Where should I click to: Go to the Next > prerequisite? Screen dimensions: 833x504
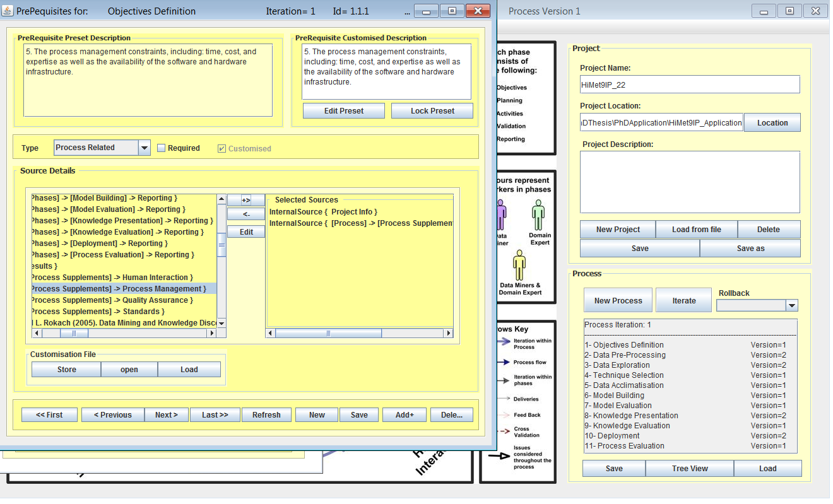pyautogui.click(x=167, y=415)
